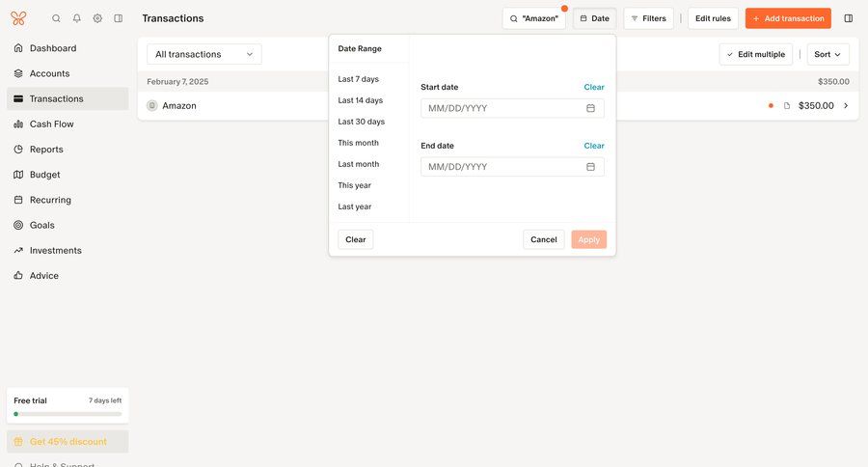Open settings gear icon

click(97, 18)
